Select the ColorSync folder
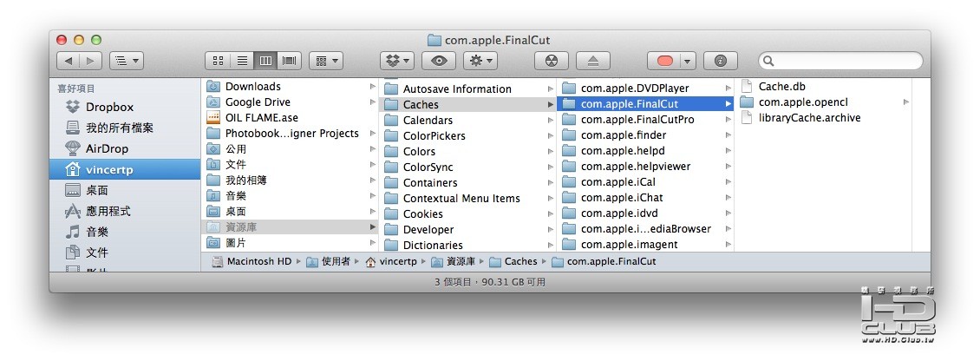 (x=468, y=167)
